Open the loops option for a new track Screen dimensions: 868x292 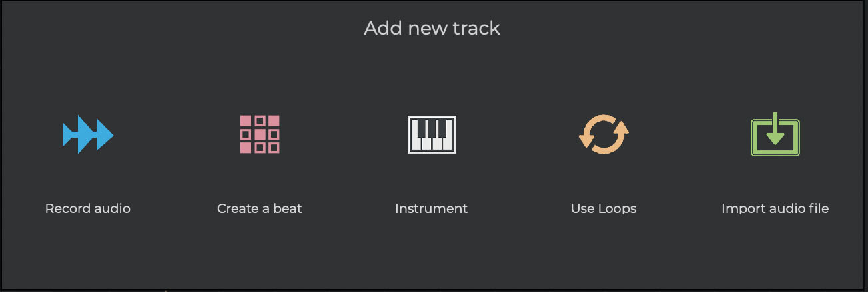point(604,134)
